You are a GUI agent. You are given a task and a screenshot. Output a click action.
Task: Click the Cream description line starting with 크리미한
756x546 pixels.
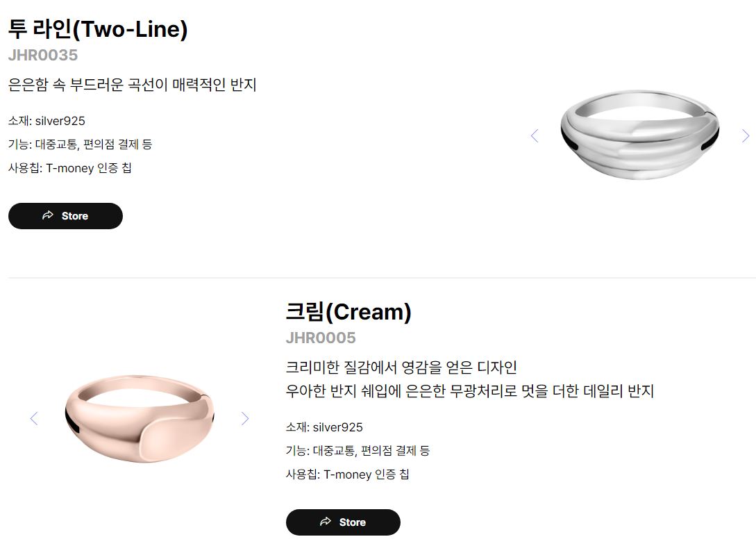[x=401, y=367]
